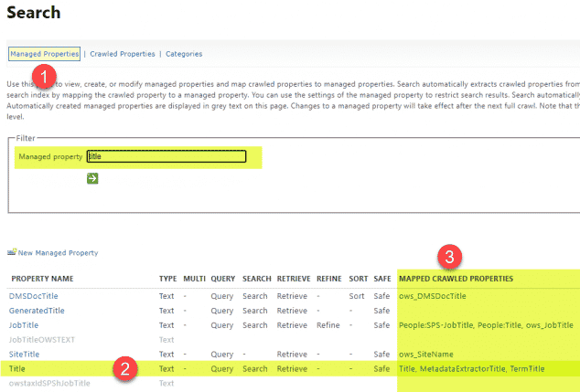Open the GeneratedTitle managed property
The height and width of the screenshot is (392, 580).
37,311
